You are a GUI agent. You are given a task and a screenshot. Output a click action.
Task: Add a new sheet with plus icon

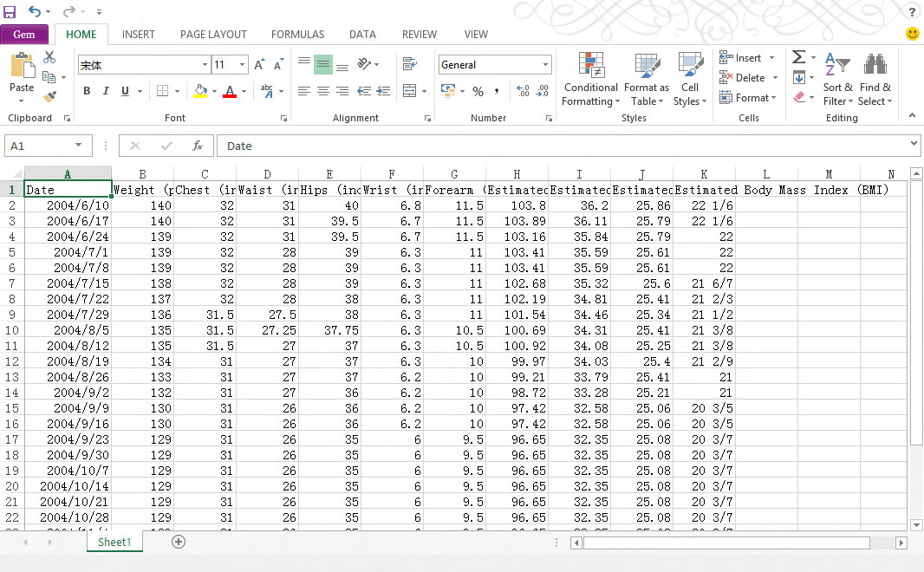click(x=179, y=542)
